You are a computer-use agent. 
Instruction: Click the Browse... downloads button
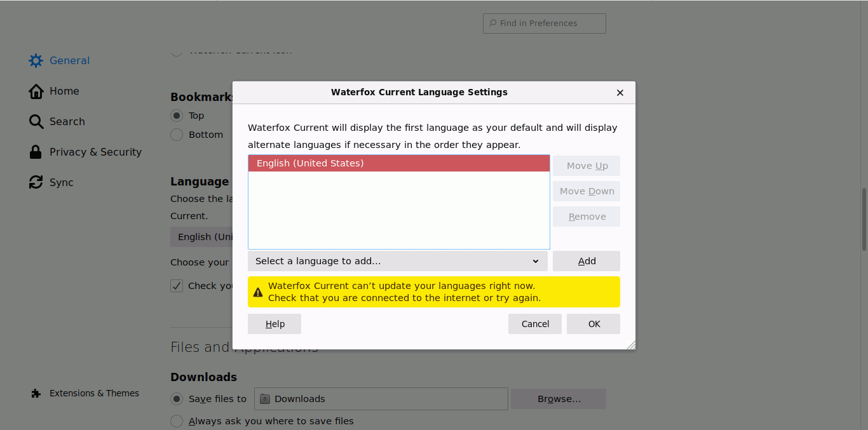(559, 399)
